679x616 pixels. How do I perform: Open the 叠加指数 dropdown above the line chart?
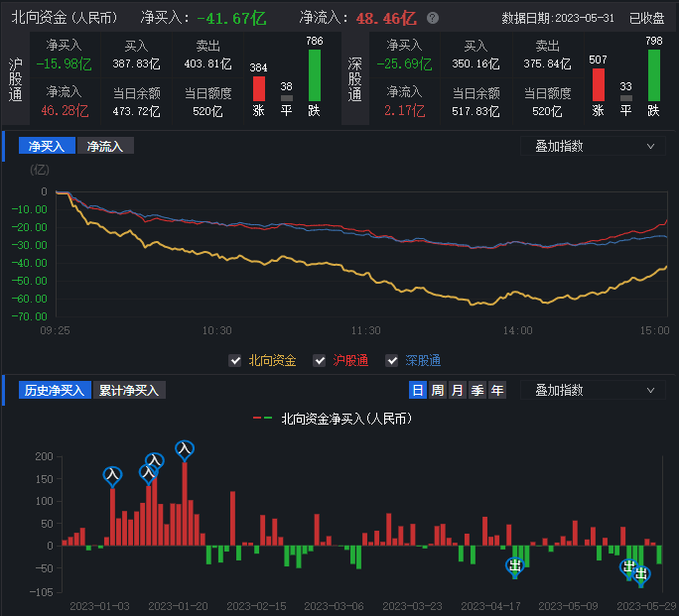[592, 146]
